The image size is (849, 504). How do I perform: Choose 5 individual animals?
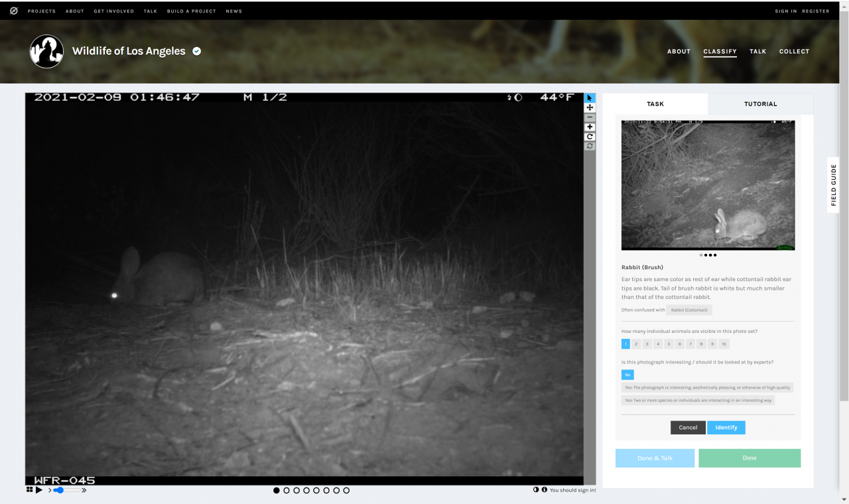(669, 344)
